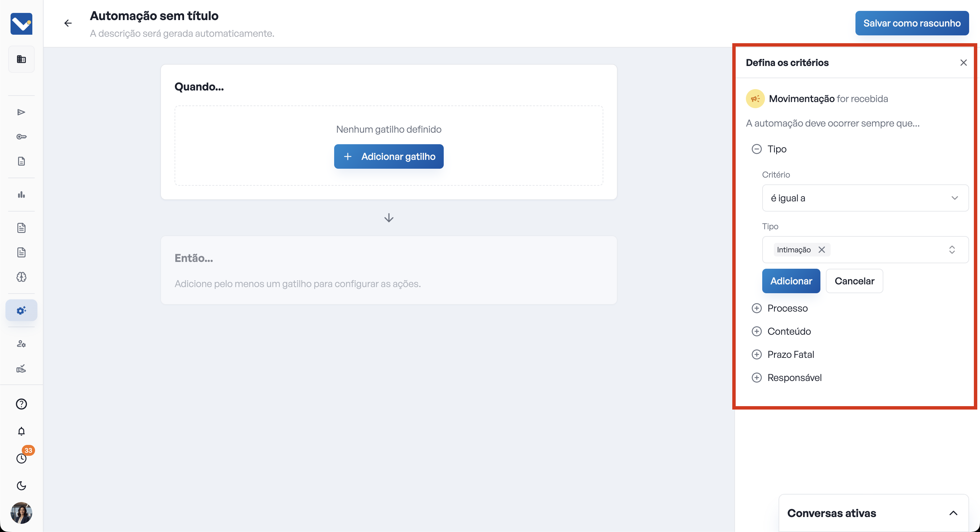Expand the Prazo Fatal criterion
Image resolution: width=980 pixels, height=532 pixels.
click(x=756, y=354)
